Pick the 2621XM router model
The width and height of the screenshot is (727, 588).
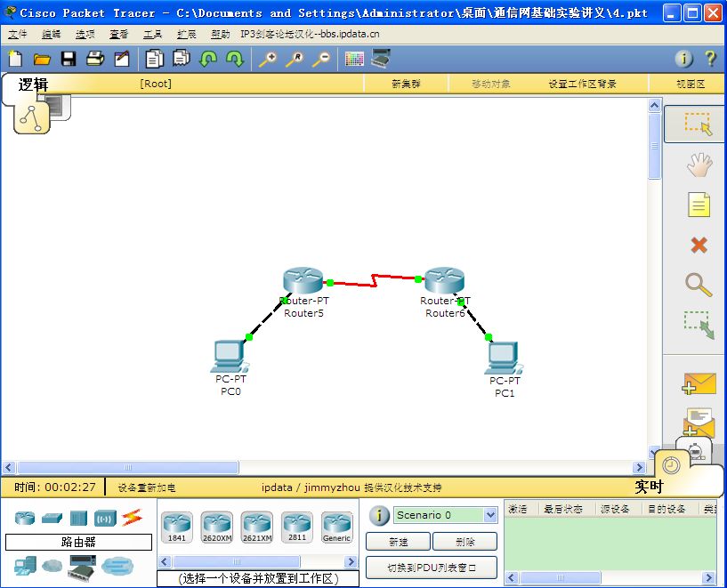[257, 528]
